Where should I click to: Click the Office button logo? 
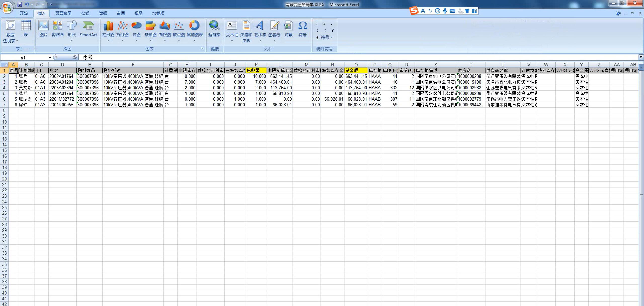[7, 7]
